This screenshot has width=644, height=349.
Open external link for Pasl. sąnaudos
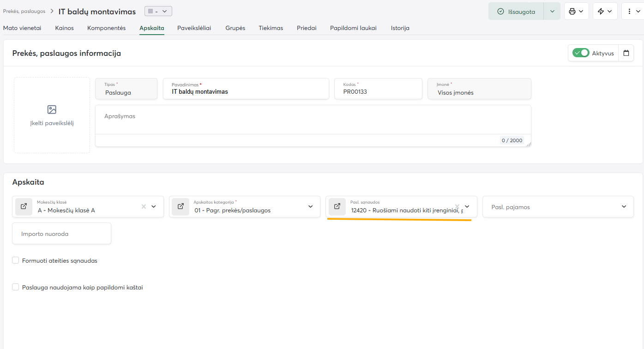click(x=337, y=207)
